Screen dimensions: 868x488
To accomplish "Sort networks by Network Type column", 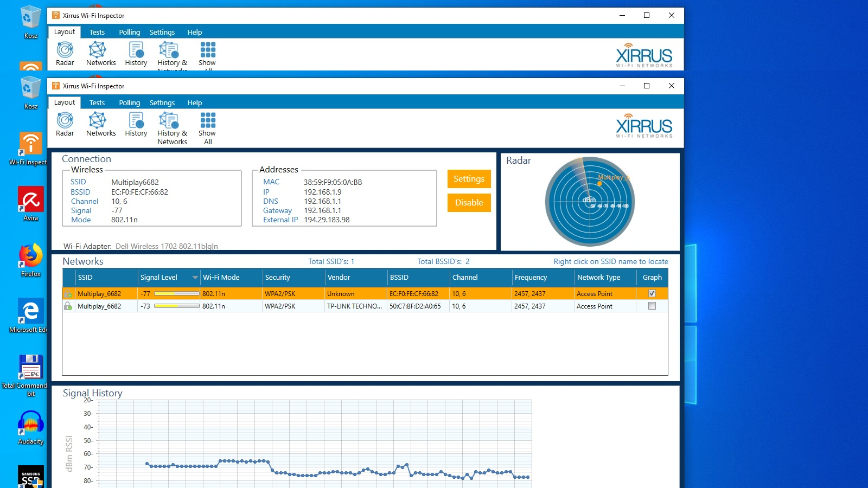I will point(605,278).
